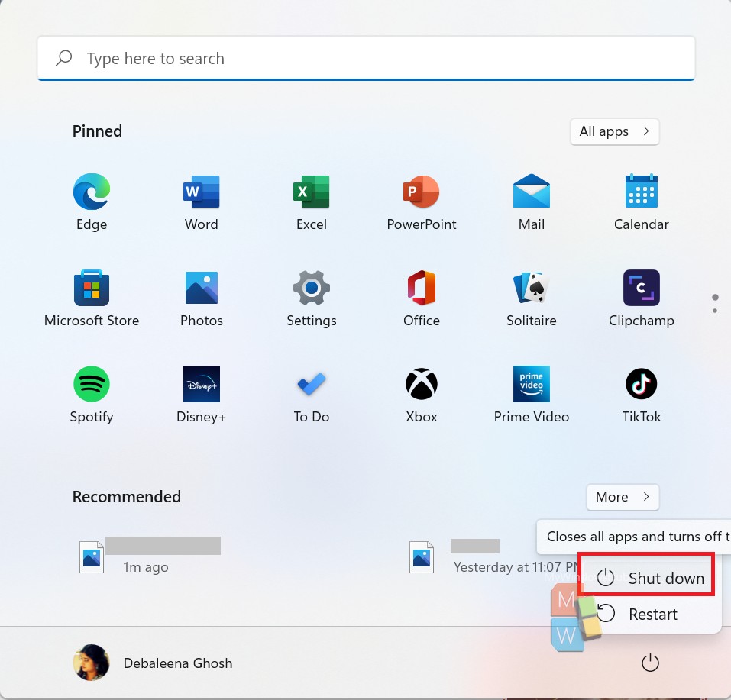Launch the Xbox app

coord(422,394)
